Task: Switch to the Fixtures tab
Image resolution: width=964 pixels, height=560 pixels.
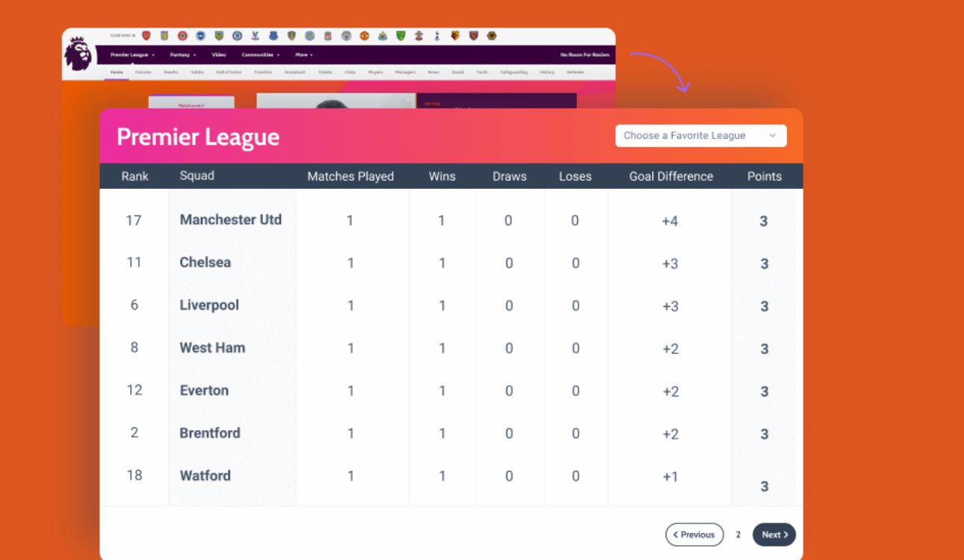Action: 143,72
